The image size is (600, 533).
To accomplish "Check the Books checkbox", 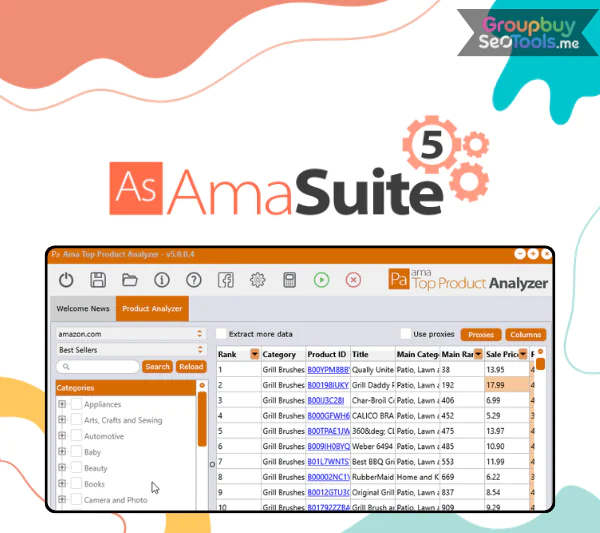I will coord(77,484).
